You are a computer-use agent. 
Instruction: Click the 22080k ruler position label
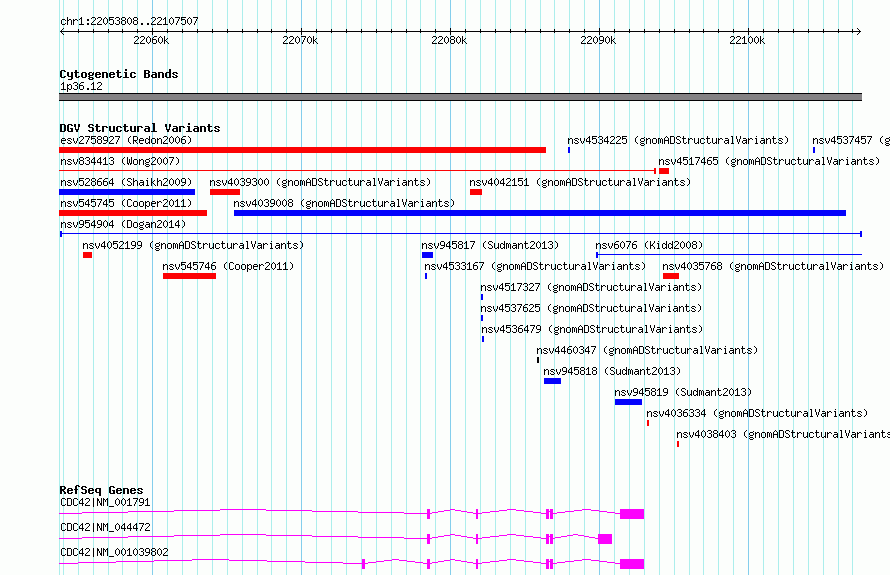(449, 40)
